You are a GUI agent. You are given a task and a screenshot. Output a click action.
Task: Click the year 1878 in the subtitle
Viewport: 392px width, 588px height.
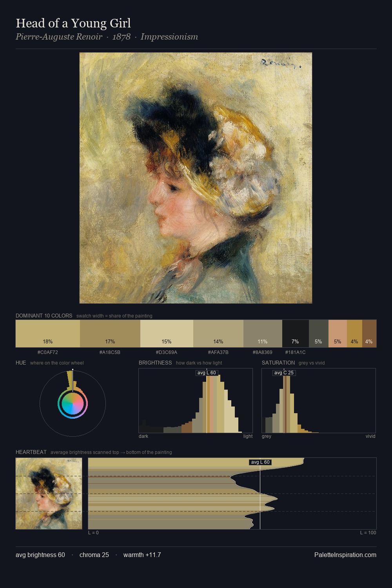pyautogui.click(x=122, y=37)
